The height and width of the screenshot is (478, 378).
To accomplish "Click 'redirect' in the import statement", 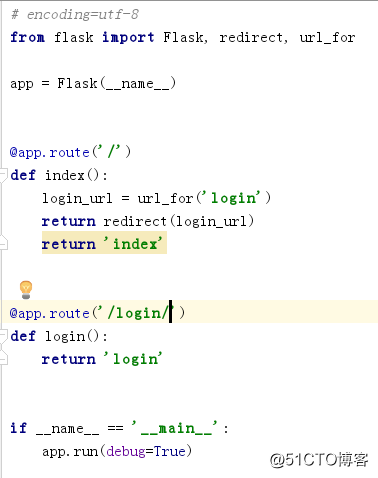I will (251, 37).
